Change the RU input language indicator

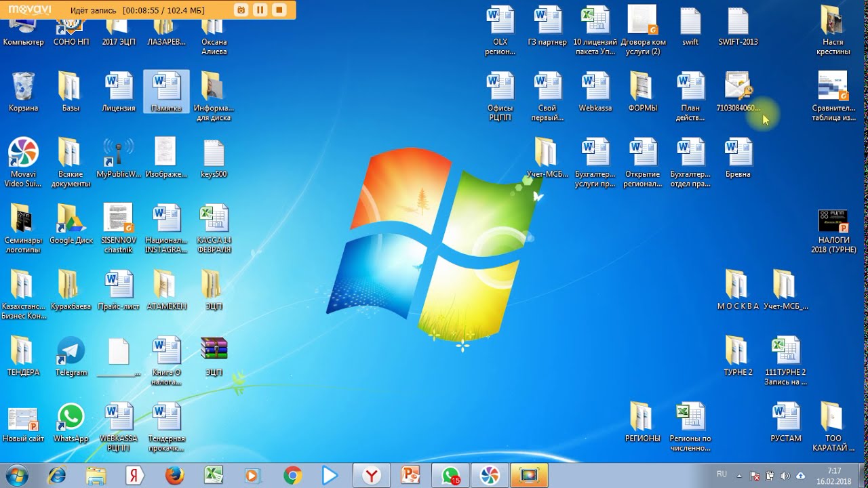coord(722,474)
